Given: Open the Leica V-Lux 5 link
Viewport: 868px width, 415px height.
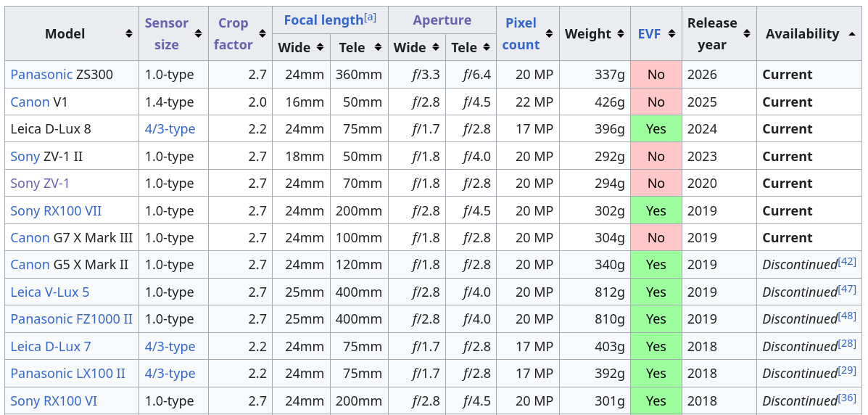Looking at the screenshot, I should coord(50,292).
